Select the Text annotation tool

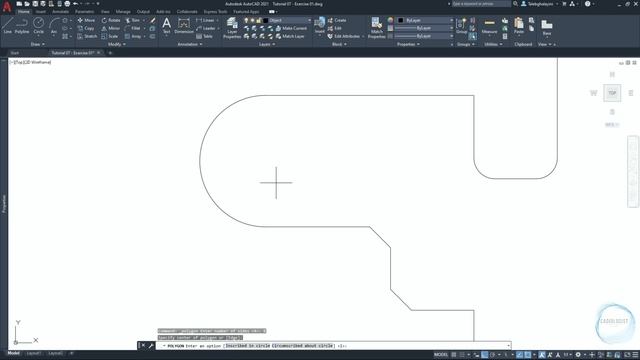click(x=167, y=25)
